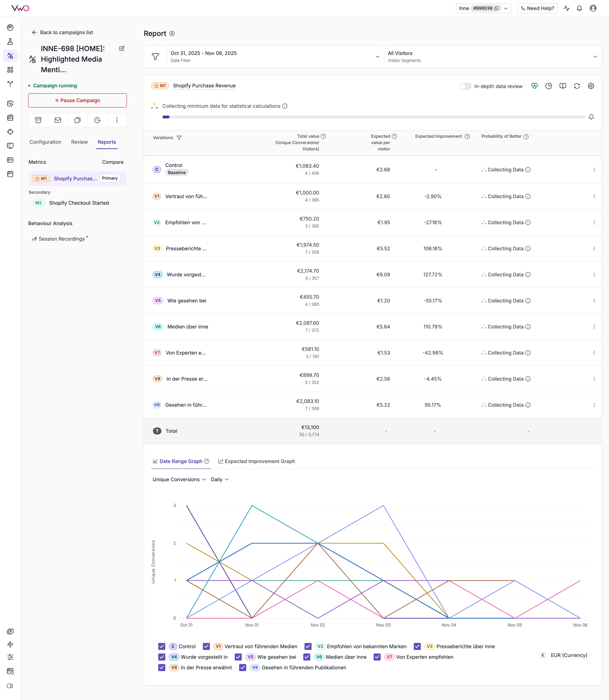Screen dimensions: 609x700
Task: Open the Expected Improvement Graph tab
Action: click(x=257, y=461)
